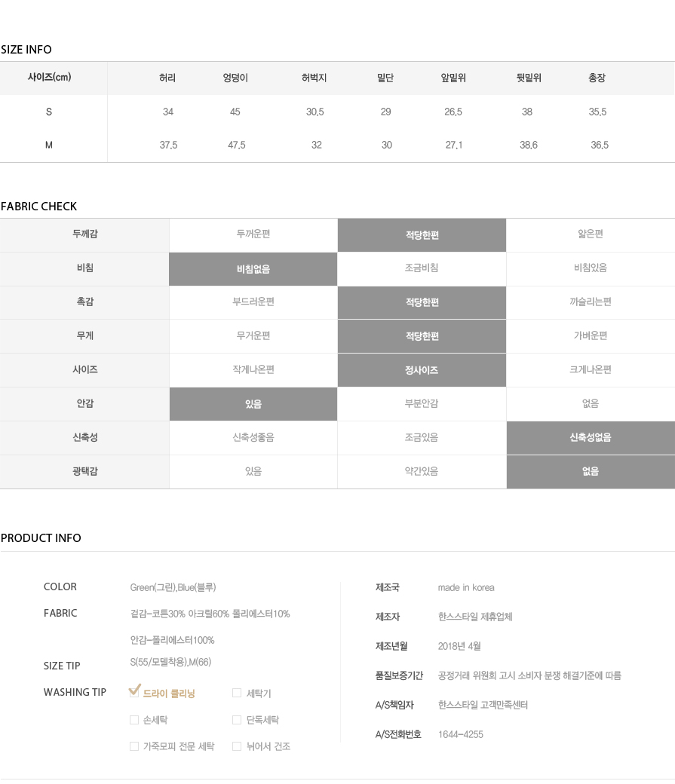675x784 pixels.
Task: Click the 총장 column header
Action: pos(597,78)
